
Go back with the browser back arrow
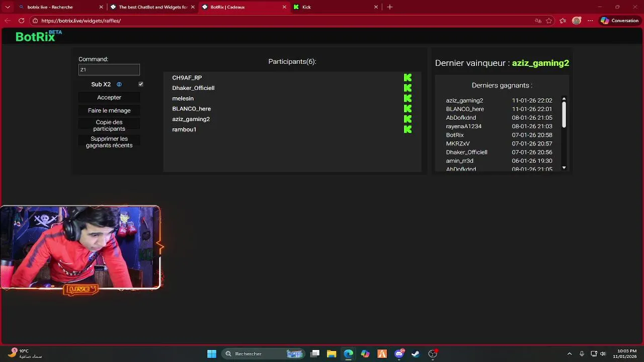[x=7, y=21]
